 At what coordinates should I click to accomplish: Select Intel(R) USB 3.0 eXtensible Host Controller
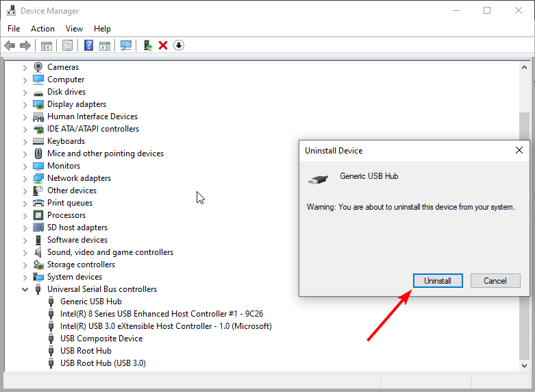click(166, 326)
